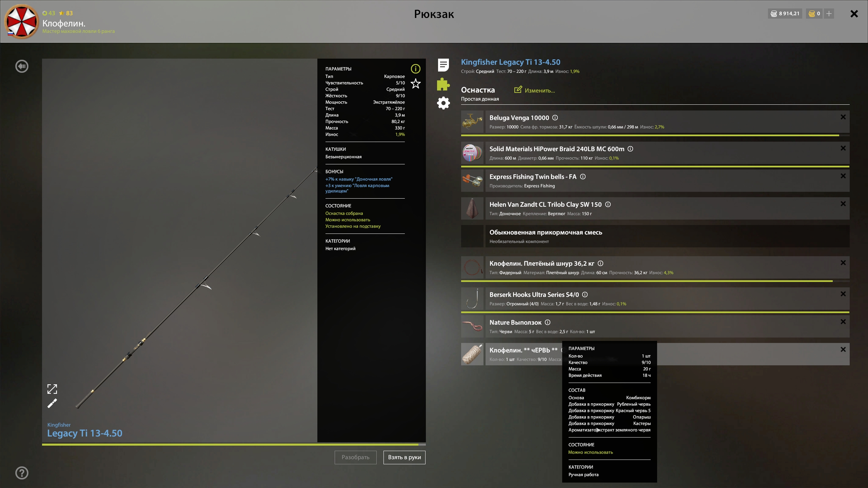Image resolution: width=868 pixels, height=488 pixels.
Task: Show info for Twin bells alarm
Action: 583,177
